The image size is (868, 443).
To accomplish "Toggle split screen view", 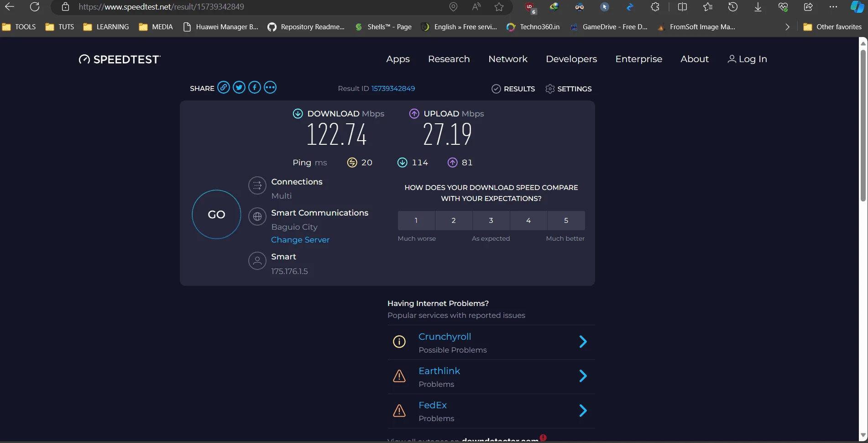I will coord(683,7).
